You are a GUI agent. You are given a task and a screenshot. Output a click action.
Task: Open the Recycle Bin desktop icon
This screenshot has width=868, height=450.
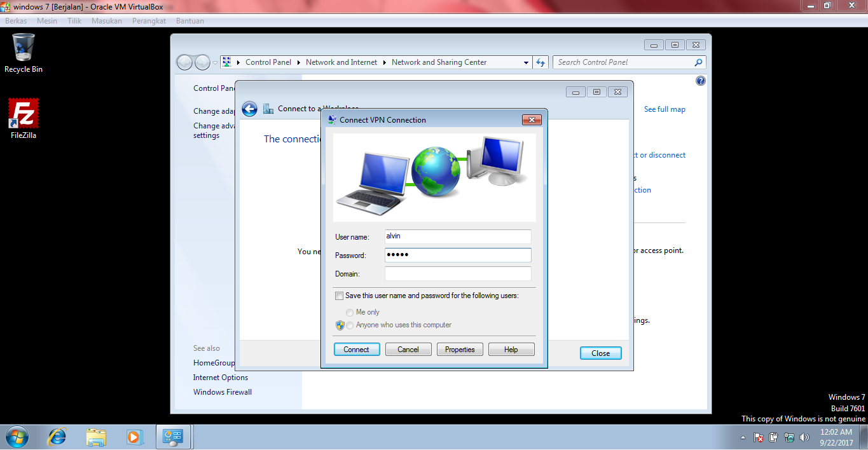click(x=24, y=53)
